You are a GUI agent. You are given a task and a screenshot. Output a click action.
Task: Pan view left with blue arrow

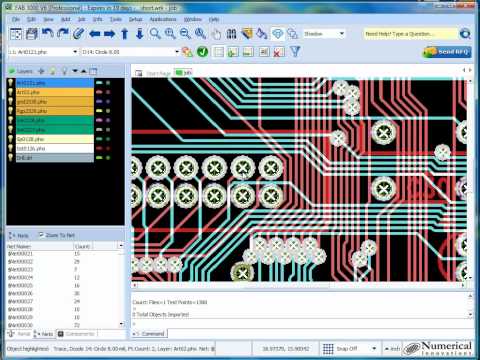pos(94,34)
